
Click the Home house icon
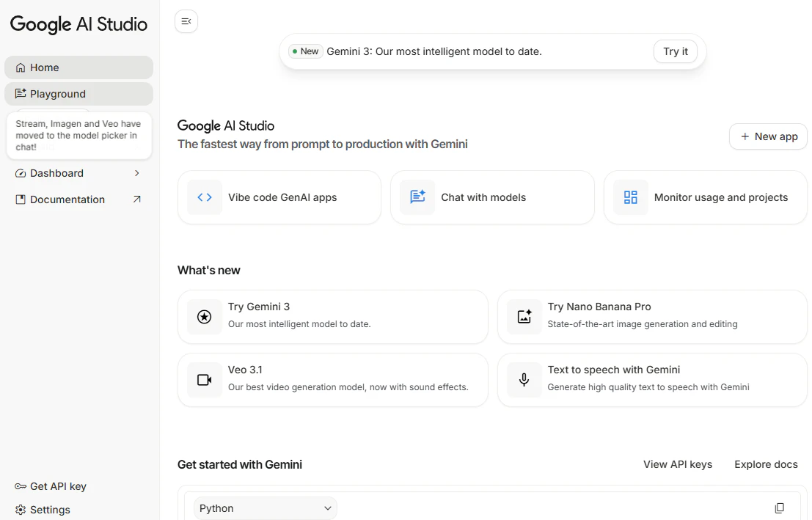tap(21, 68)
